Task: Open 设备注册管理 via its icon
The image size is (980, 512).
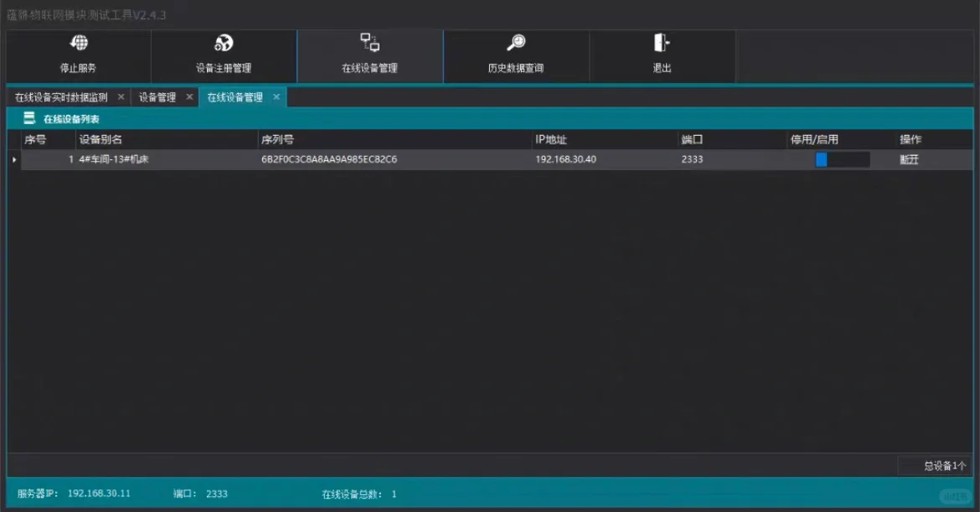Action: click(x=224, y=44)
